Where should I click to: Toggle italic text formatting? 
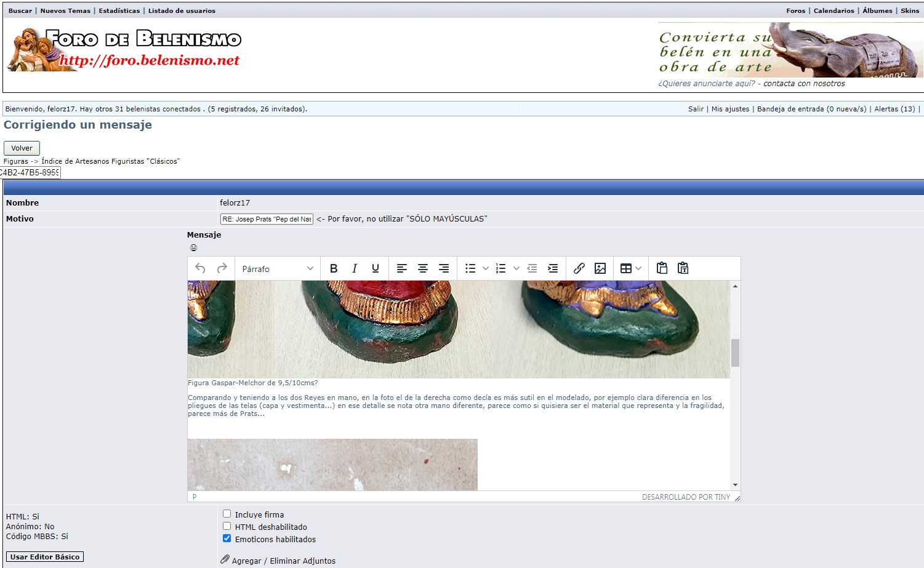pyautogui.click(x=355, y=268)
